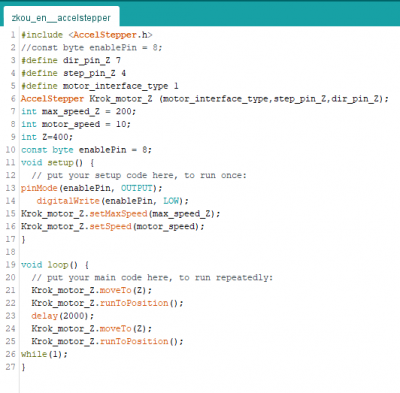Click on '#define step_pin_Z 4' line
Viewport: 400px width, 393px height.
pyautogui.click(x=73, y=73)
